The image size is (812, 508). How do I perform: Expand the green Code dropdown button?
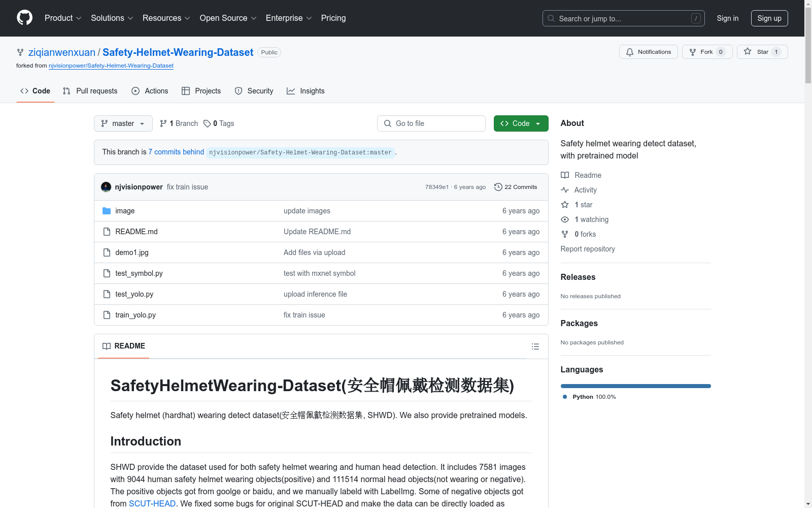pos(521,123)
